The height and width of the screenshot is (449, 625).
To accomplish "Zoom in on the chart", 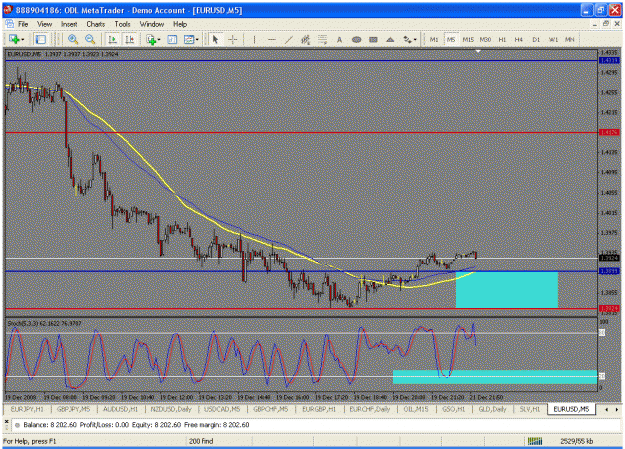I will [x=73, y=39].
